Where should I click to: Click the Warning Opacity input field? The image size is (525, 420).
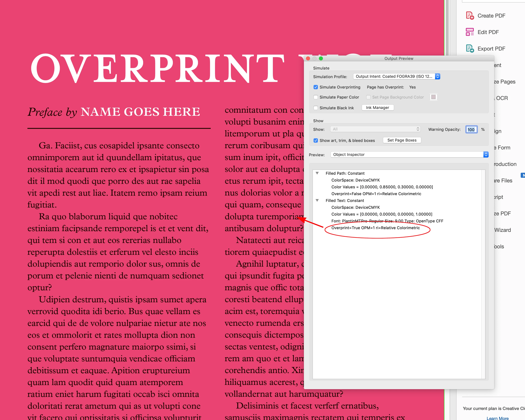tap(471, 130)
